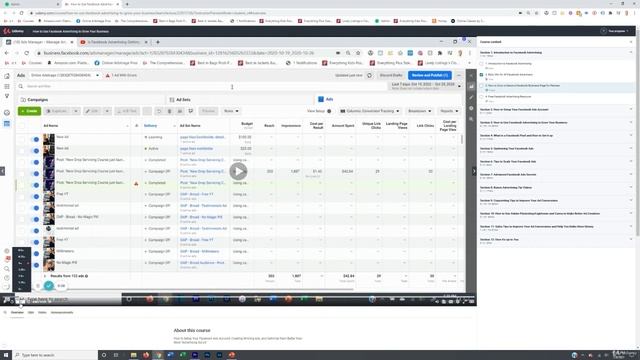This screenshot has height=360, width=640.
Task: Click the Preview button in toolbar
Action: pyautogui.click(x=208, y=111)
